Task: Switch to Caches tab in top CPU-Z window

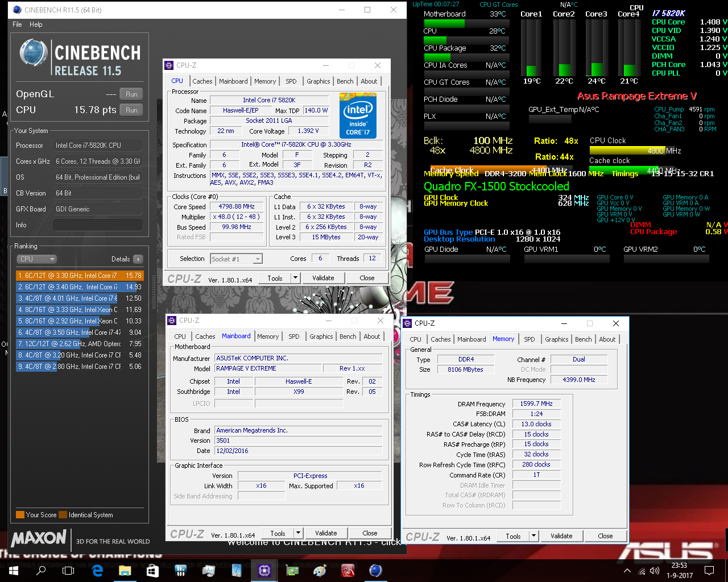Action: (x=202, y=81)
